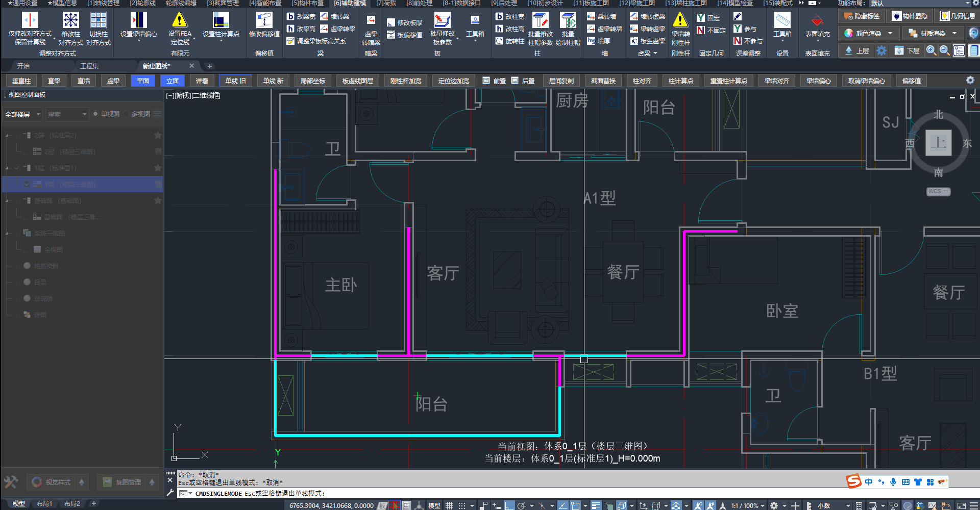Click the 上 face of the view cube

pyautogui.click(x=938, y=143)
